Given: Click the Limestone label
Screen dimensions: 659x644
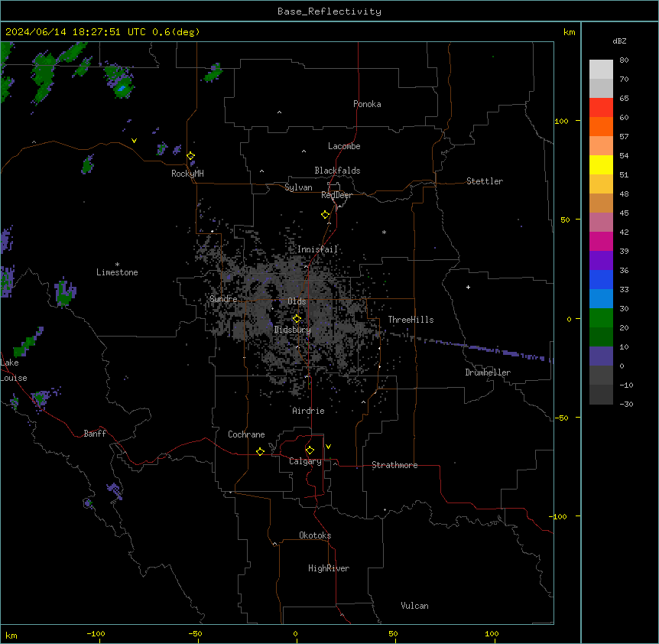Looking at the screenshot, I should coord(117,272).
